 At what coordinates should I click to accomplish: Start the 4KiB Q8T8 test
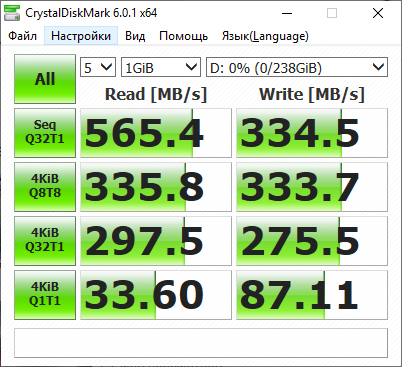point(45,187)
